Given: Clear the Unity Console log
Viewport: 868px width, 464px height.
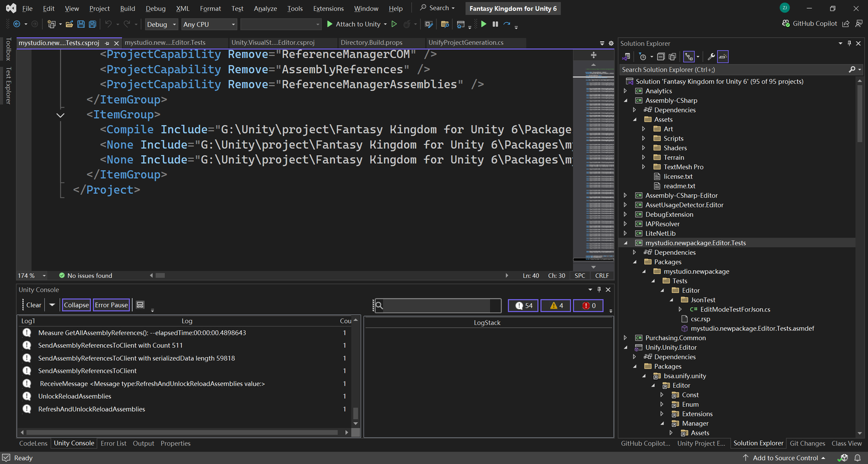Looking at the screenshot, I should 34,305.
